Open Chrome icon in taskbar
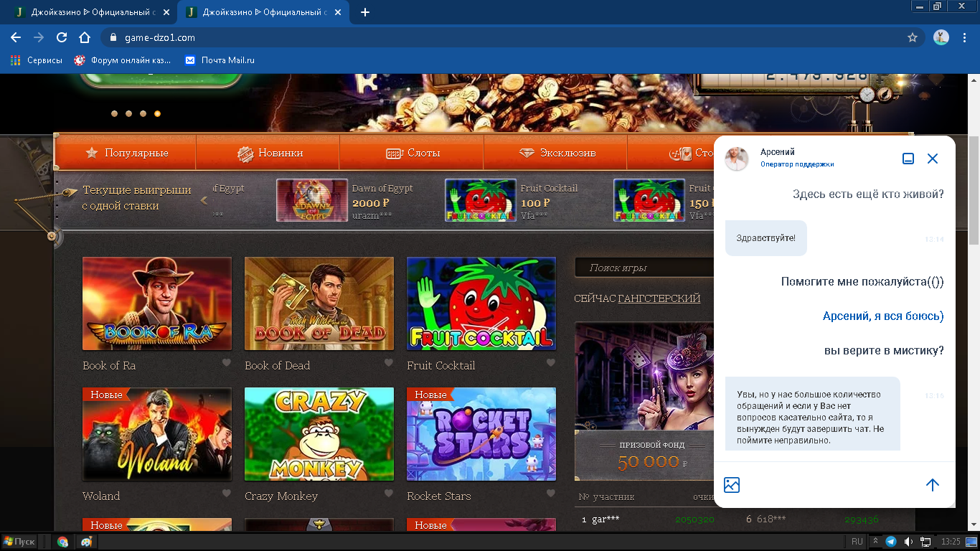This screenshot has height=551, width=980. [x=63, y=542]
